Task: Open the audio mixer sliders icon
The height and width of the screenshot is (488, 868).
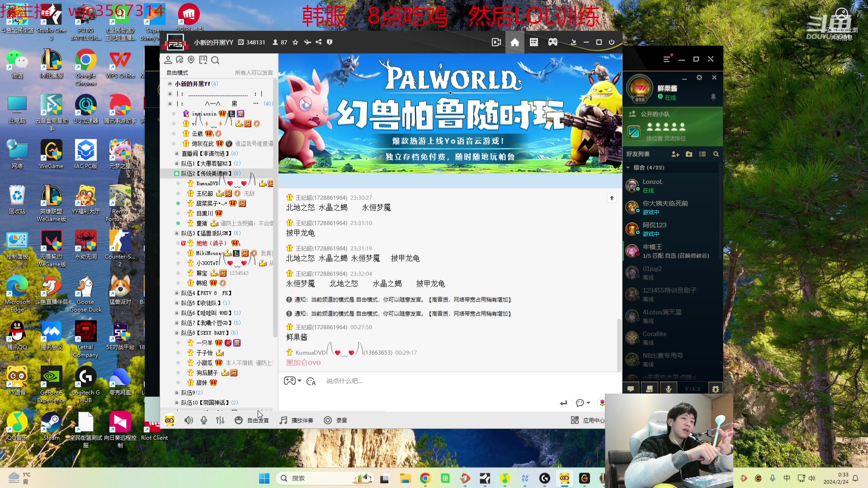Action: [x=220, y=420]
